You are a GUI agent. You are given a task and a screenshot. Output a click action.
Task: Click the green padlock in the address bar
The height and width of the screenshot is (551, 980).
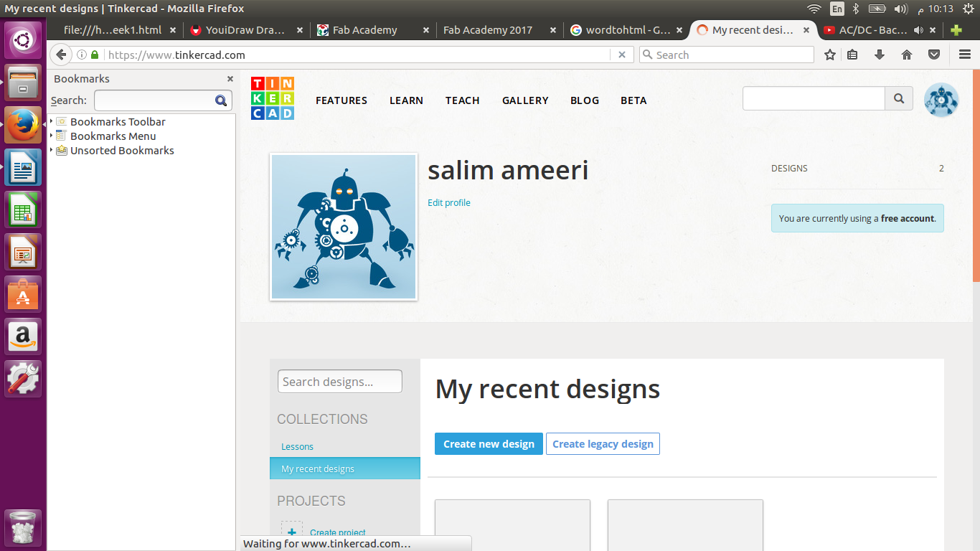[x=95, y=55]
